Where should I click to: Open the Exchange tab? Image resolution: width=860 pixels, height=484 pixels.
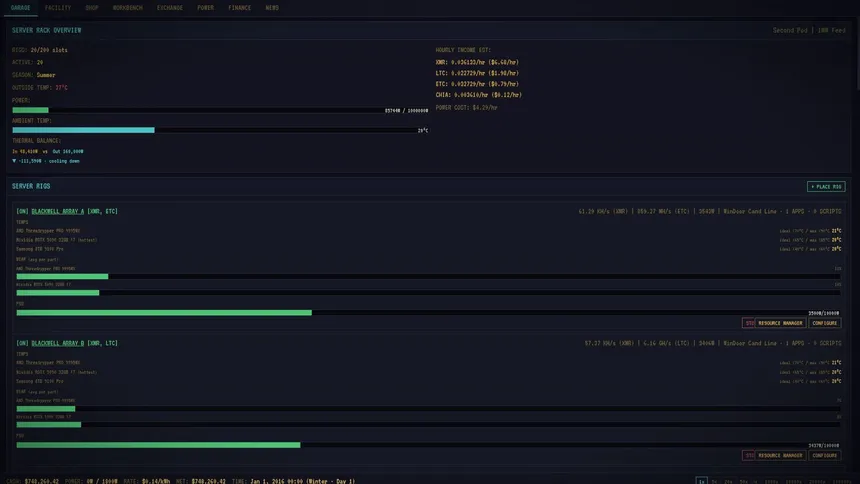tap(169, 8)
